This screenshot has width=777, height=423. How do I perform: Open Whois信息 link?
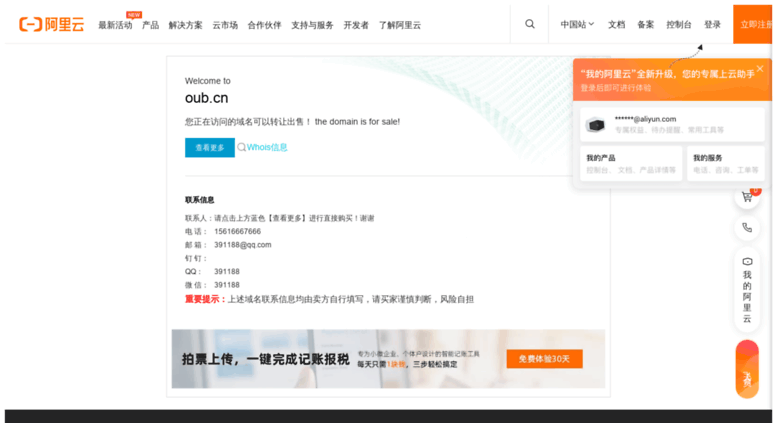267,147
